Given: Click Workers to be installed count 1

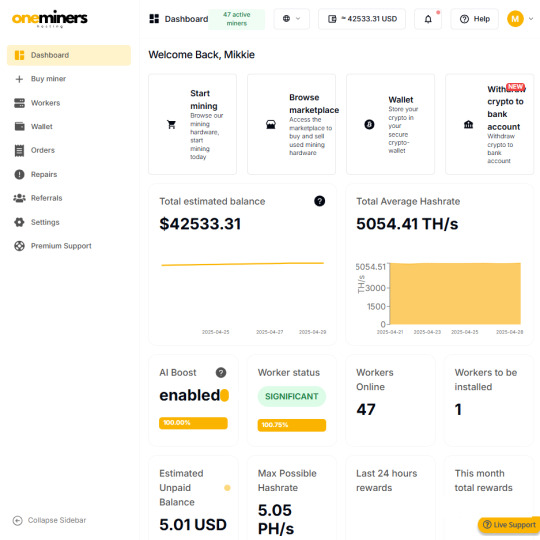Looking at the screenshot, I should (x=458, y=409).
